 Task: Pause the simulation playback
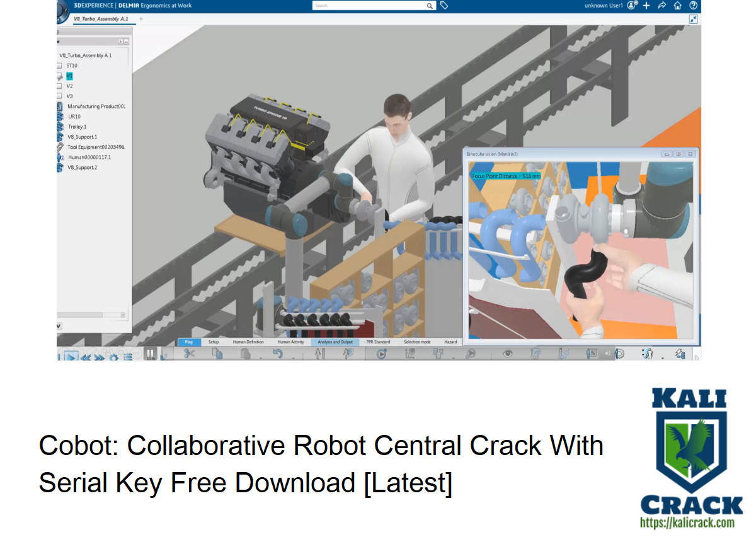[150, 354]
